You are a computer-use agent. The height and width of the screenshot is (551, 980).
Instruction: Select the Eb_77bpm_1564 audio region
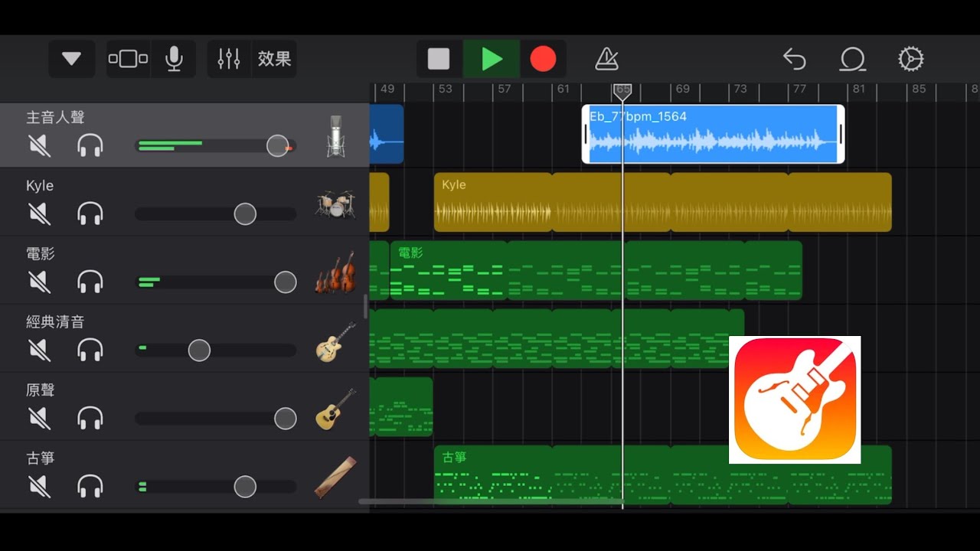[713, 134]
